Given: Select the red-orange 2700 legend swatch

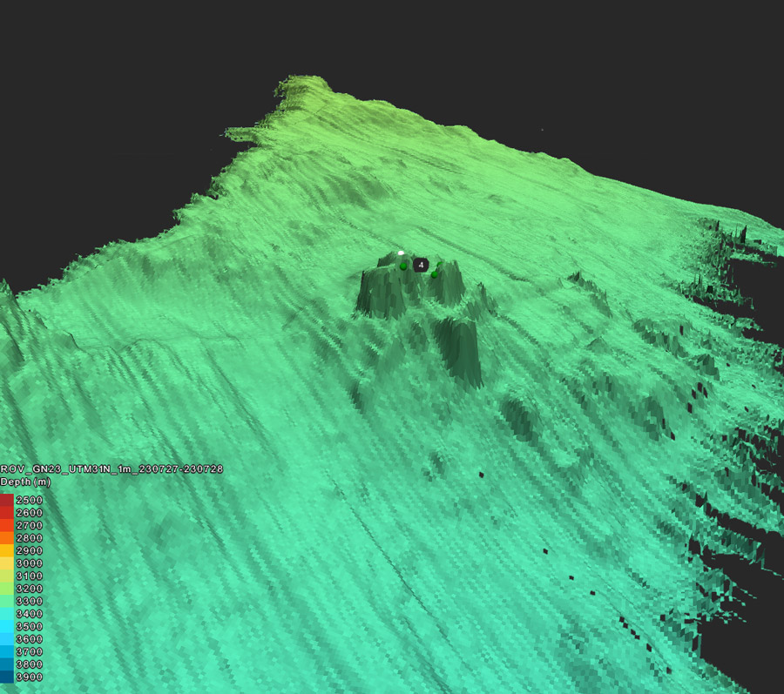Looking at the screenshot, I should pyautogui.click(x=7, y=526).
